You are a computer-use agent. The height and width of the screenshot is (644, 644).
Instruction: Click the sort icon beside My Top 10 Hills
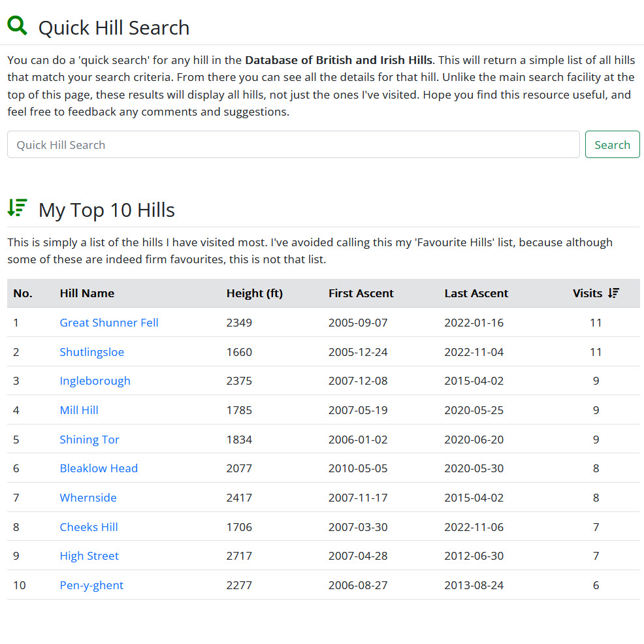(x=17, y=208)
